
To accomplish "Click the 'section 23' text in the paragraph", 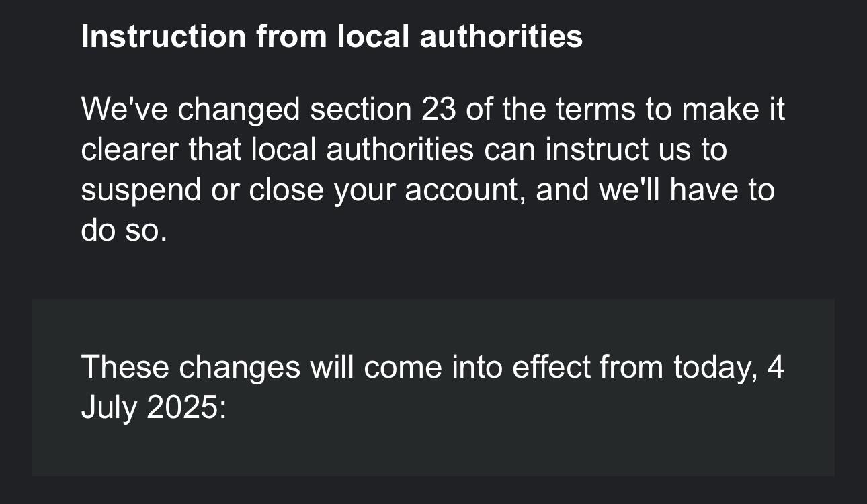I will 383,110.
